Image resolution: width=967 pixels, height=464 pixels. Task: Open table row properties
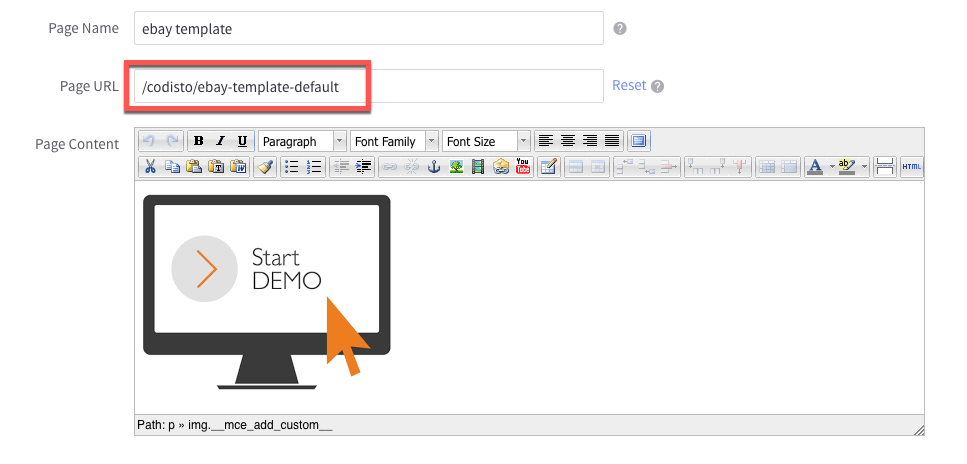coord(576,167)
